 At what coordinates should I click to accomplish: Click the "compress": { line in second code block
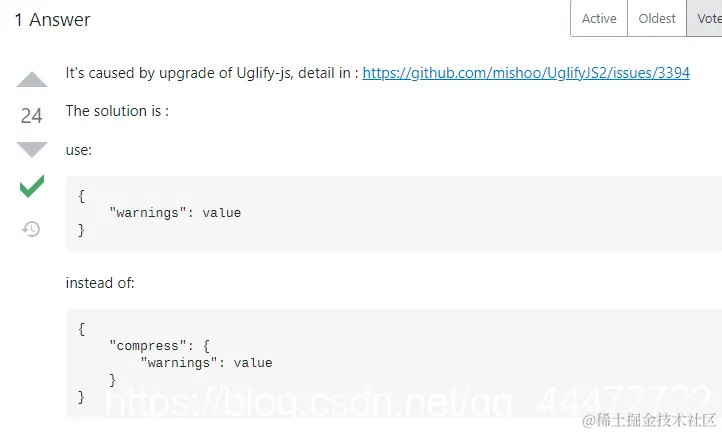pyautogui.click(x=159, y=346)
